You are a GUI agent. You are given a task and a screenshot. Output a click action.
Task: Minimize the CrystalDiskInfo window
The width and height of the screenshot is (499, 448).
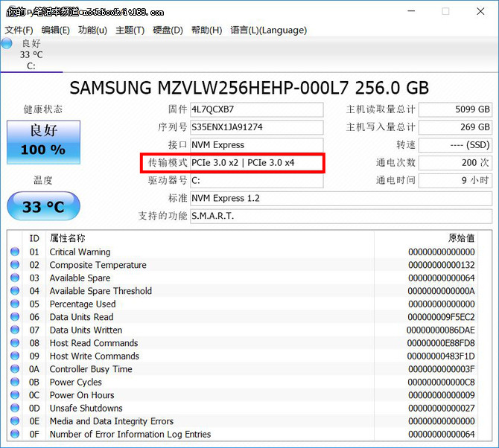[411, 11]
